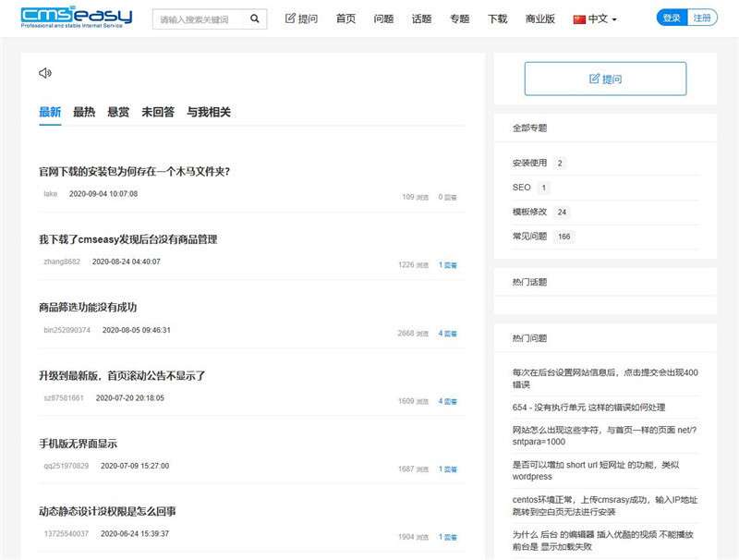Select the 最新 tab

click(x=50, y=112)
